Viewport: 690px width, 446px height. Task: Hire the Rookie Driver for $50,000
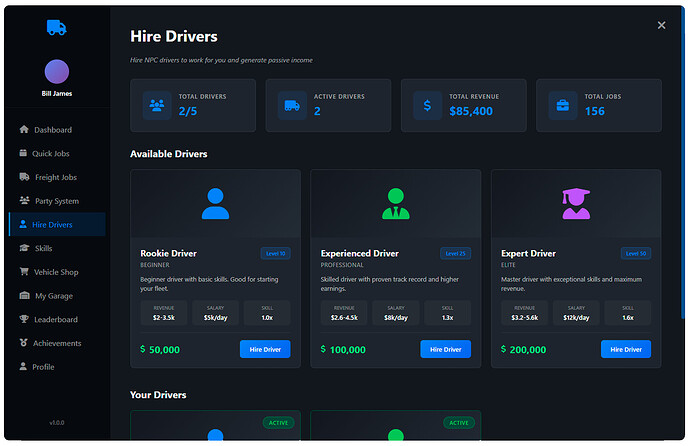point(265,349)
